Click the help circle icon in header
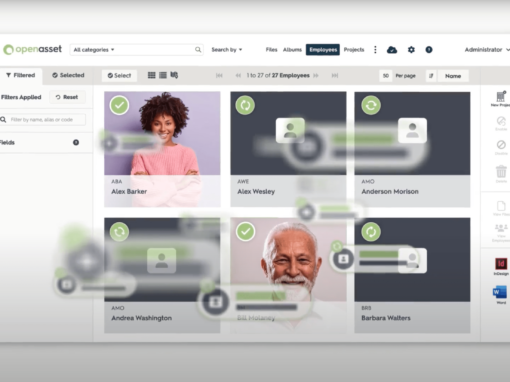This screenshot has height=382, width=510. click(429, 50)
